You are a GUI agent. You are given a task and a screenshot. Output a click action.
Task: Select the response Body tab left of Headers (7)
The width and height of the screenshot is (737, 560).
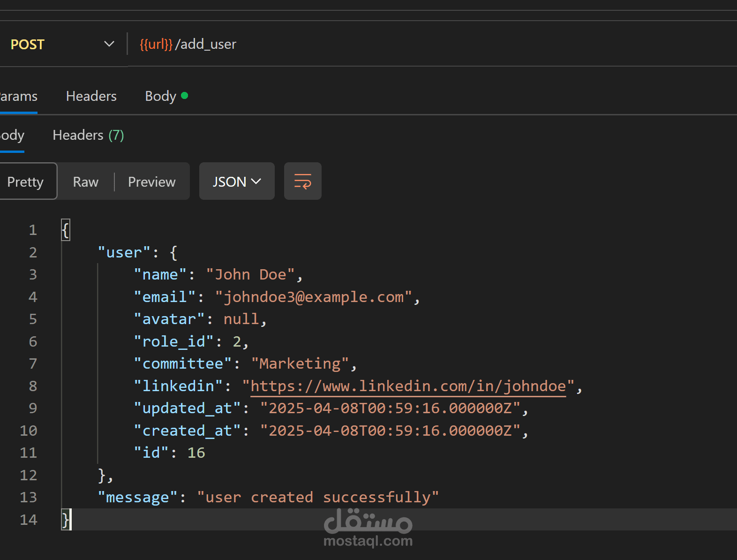click(x=12, y=135)
